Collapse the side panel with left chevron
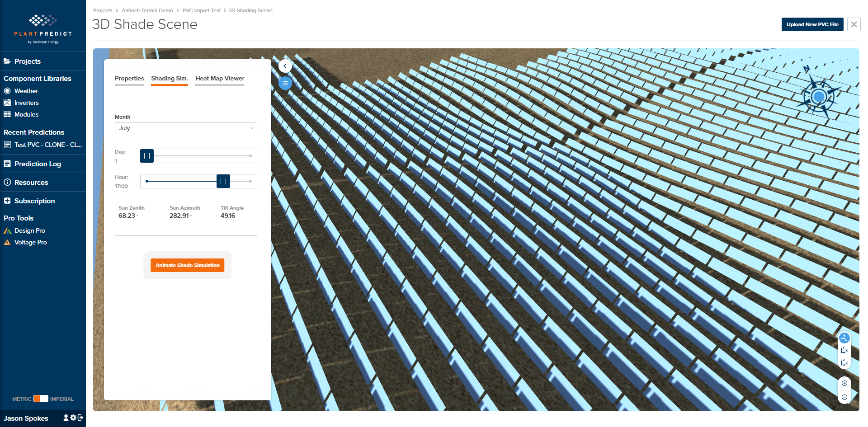The height and width of the screenshot is (427, 868). click(x=285, y=66)
